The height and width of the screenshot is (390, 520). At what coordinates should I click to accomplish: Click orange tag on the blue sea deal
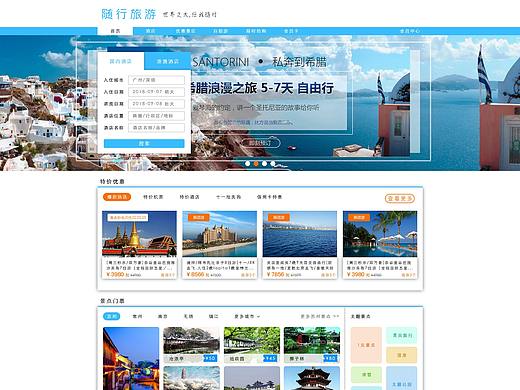point(279,217)
